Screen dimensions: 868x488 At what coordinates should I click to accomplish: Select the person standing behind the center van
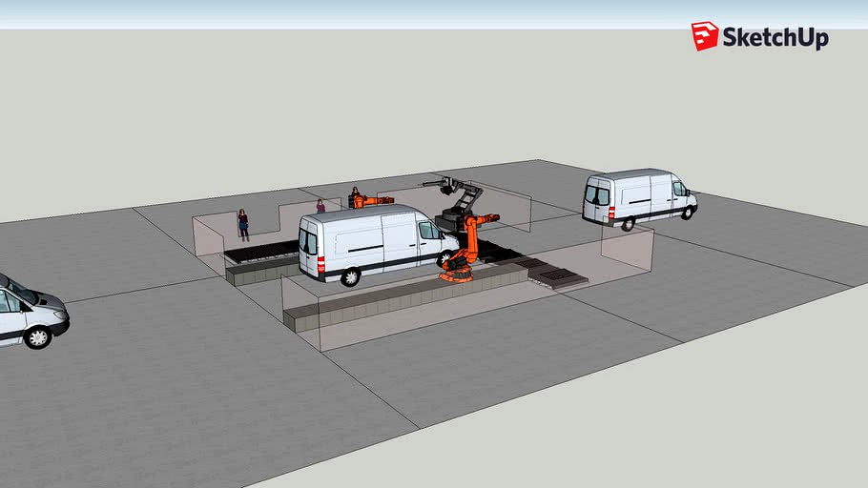point(320,207)
